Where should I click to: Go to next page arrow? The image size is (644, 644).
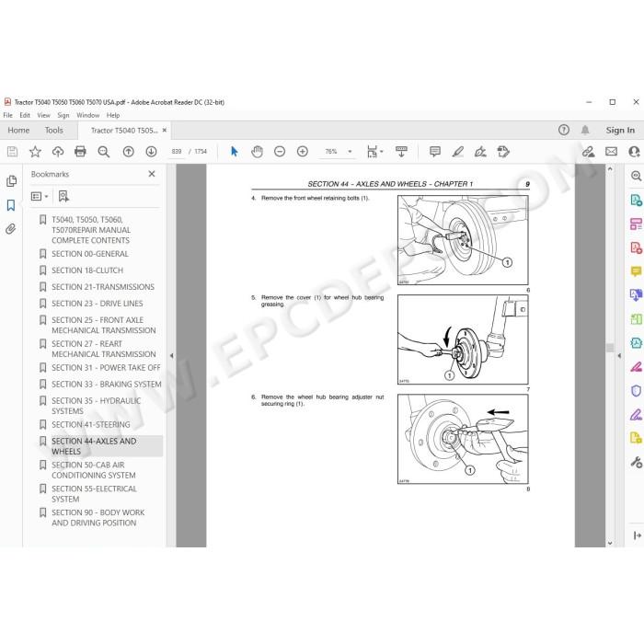click(151, 152)
